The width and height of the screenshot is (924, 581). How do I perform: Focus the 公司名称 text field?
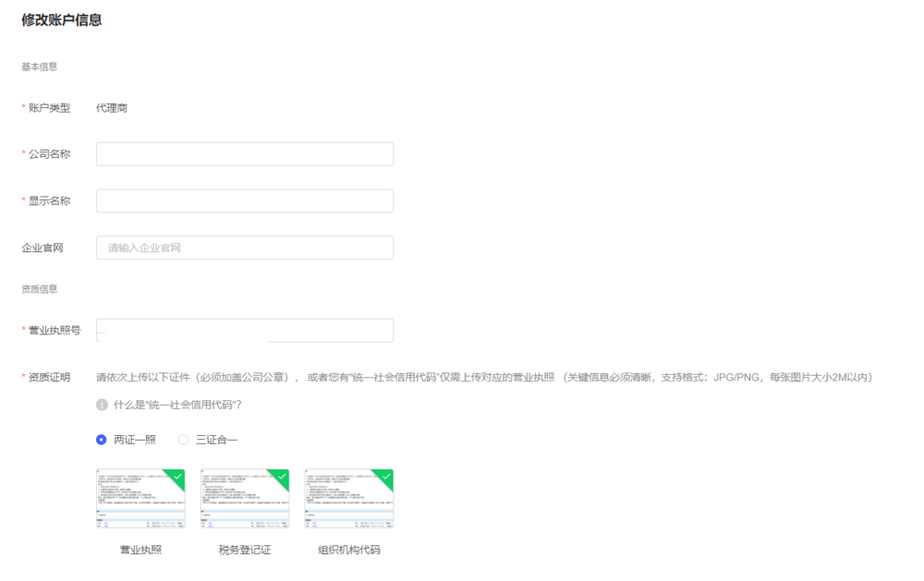(x=245, y=154)
